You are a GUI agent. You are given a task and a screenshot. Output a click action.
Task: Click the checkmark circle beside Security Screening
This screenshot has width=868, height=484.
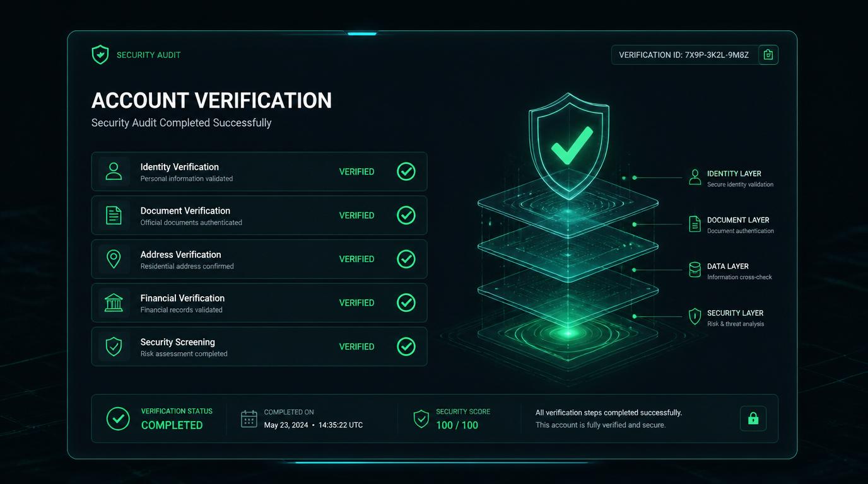point(406,347)
